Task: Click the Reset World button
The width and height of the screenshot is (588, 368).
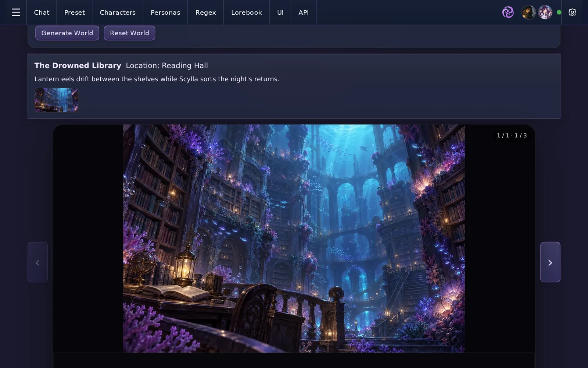Action: coord(129,33)
